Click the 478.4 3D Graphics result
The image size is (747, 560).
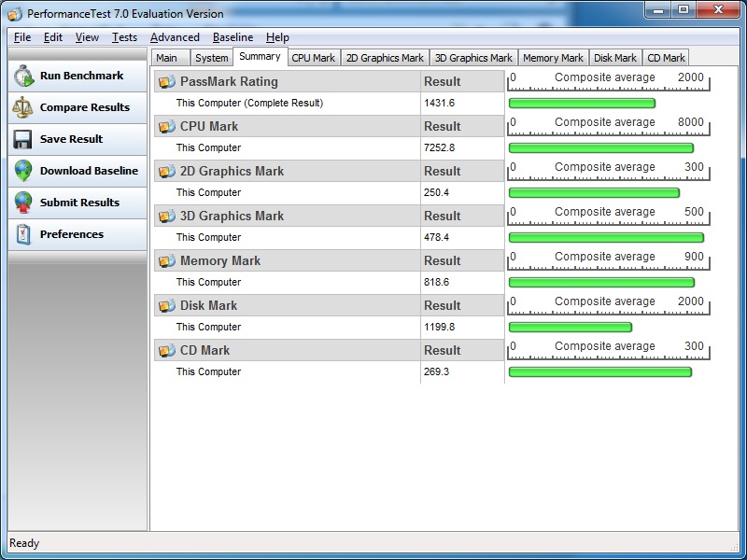click(x=436, y=237)
